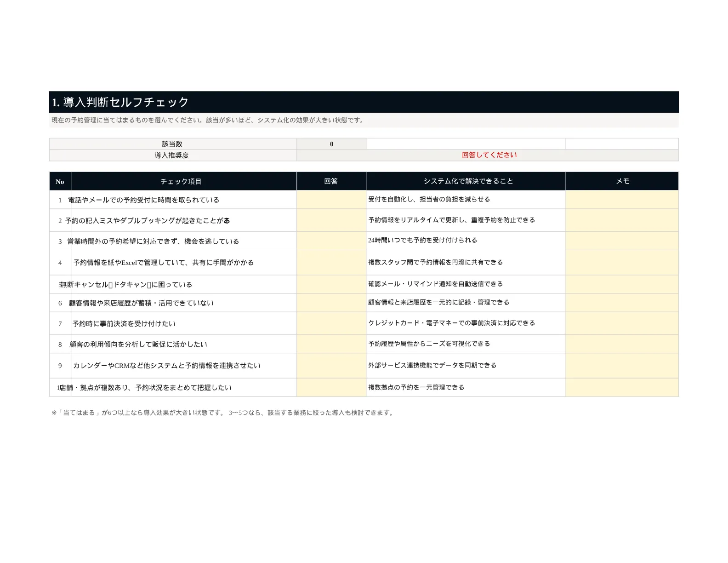Select item "顧客の利用傾向を分析して販促に活かしたい"
728x563 pixels.
138,345
